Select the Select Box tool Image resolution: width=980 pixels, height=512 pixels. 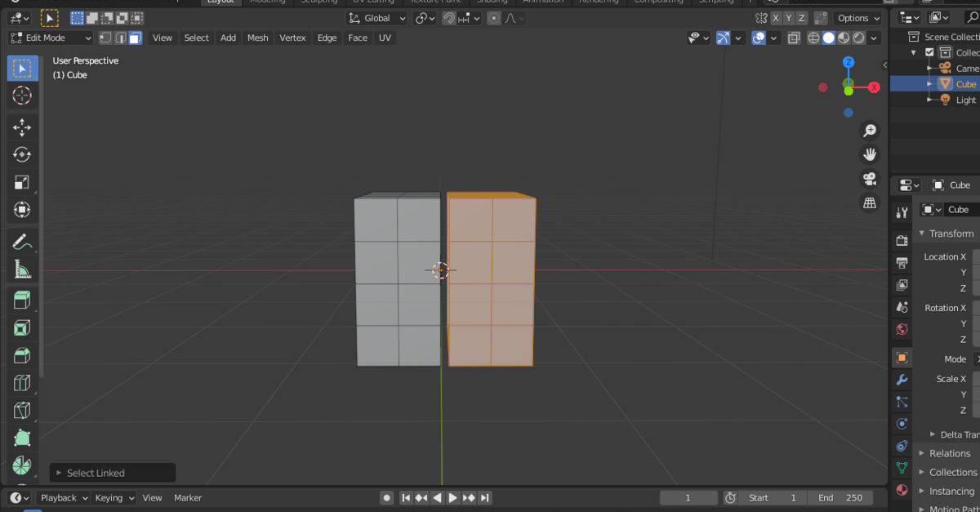click(23, 69)
